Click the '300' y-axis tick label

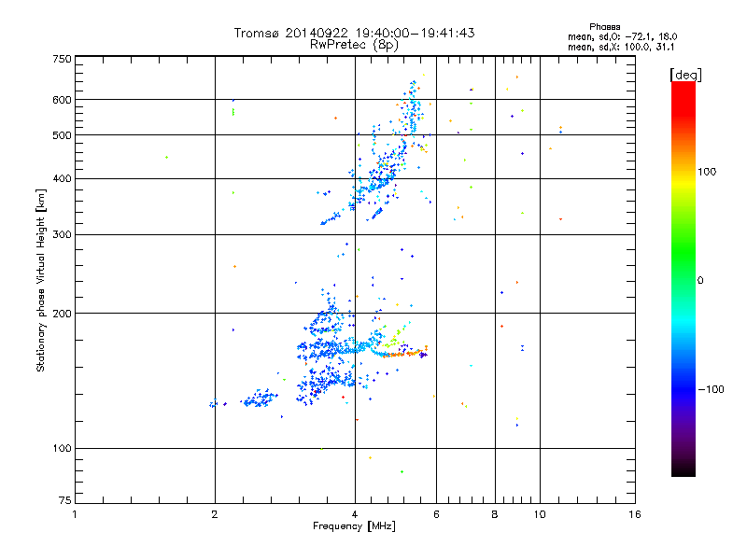(62, 235)
